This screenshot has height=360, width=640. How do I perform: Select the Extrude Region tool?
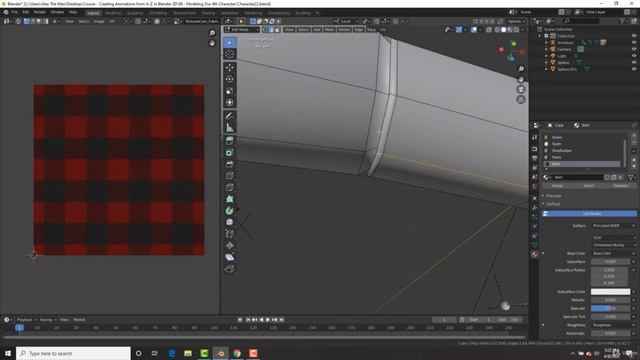[x=230, y=141]
